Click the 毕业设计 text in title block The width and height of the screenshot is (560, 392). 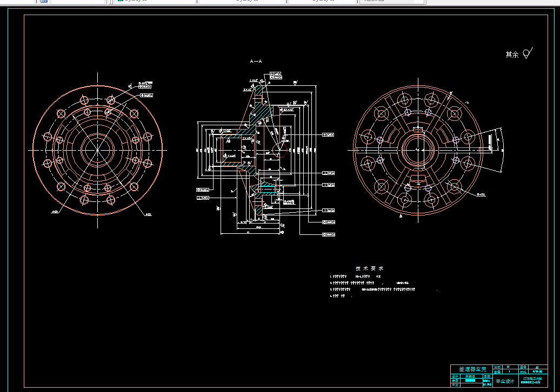pyautogui.click(x=505, y=381)
